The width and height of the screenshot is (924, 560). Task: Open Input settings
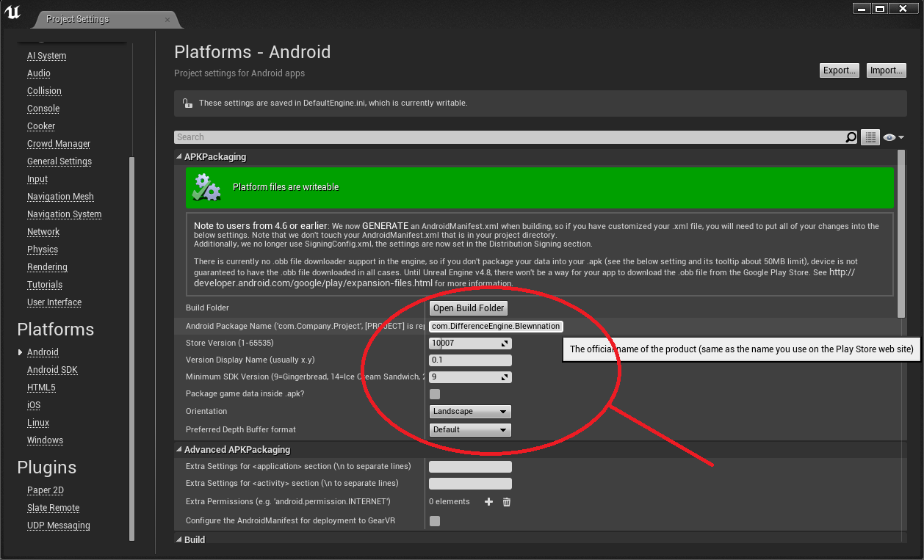tap(37, 179)
